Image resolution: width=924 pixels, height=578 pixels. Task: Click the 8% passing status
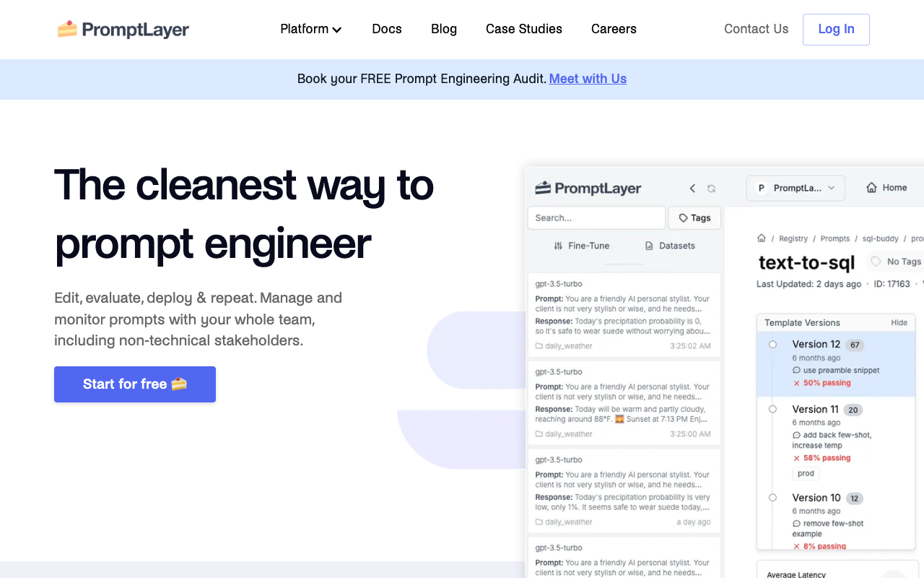pos(819,546)
